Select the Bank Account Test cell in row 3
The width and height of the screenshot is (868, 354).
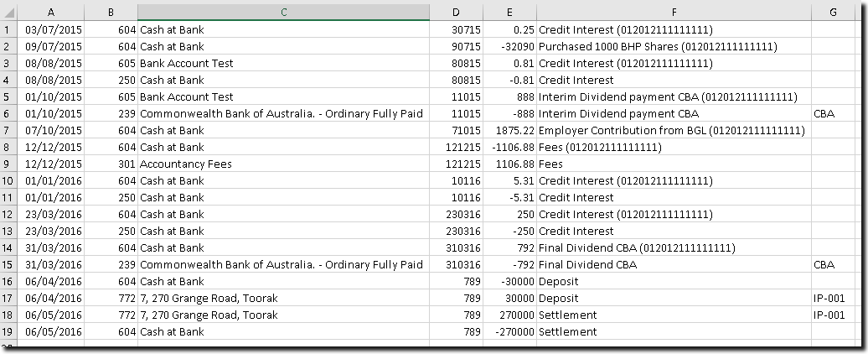(186, 63)
